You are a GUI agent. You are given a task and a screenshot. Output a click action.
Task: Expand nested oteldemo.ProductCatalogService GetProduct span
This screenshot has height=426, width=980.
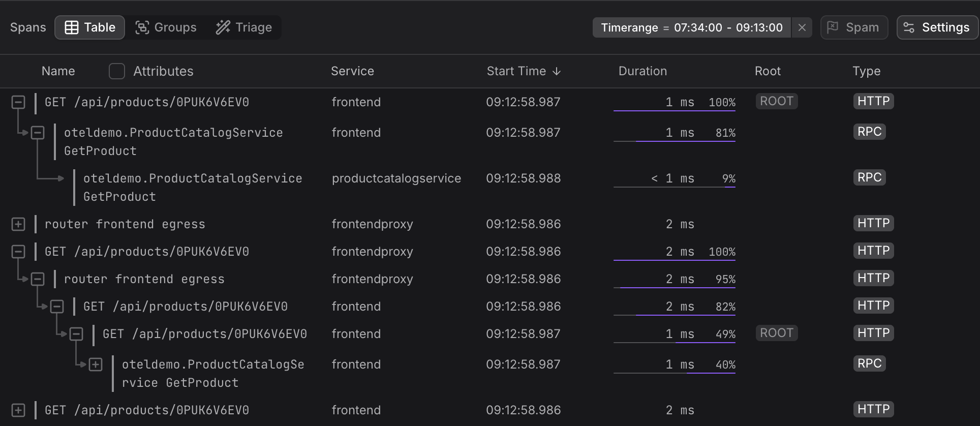(96, 364)
